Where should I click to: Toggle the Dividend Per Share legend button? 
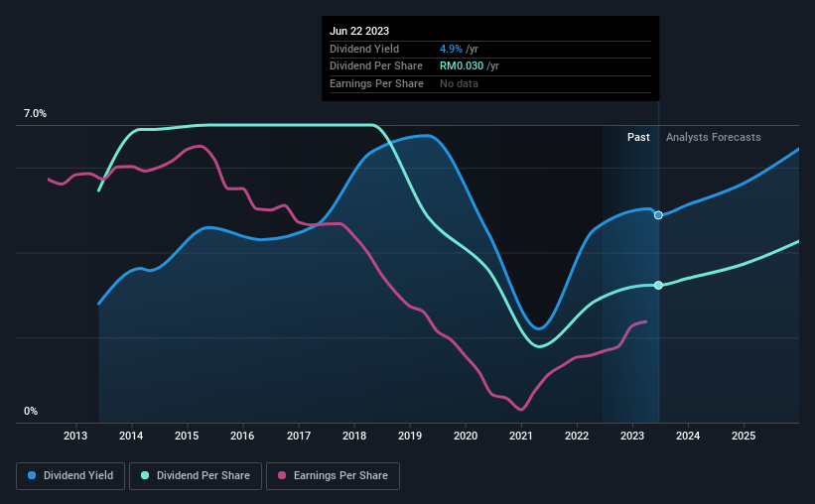click(x=196, y=476)
